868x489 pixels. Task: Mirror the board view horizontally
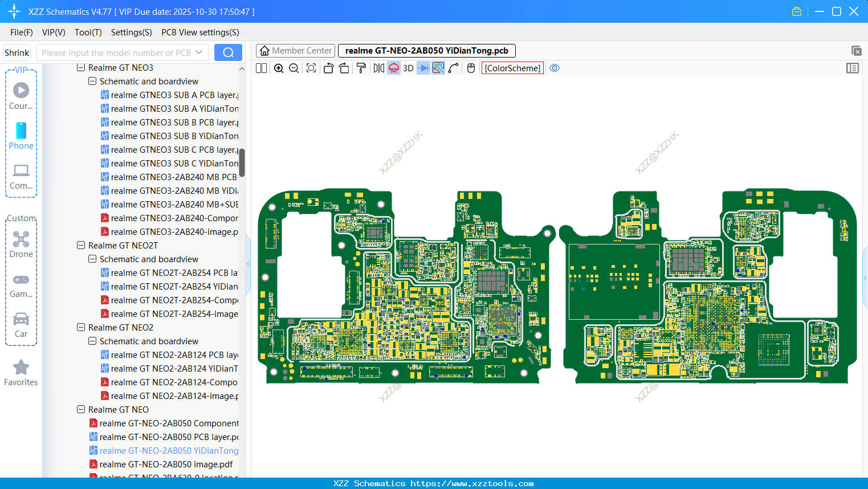point(378,68)
